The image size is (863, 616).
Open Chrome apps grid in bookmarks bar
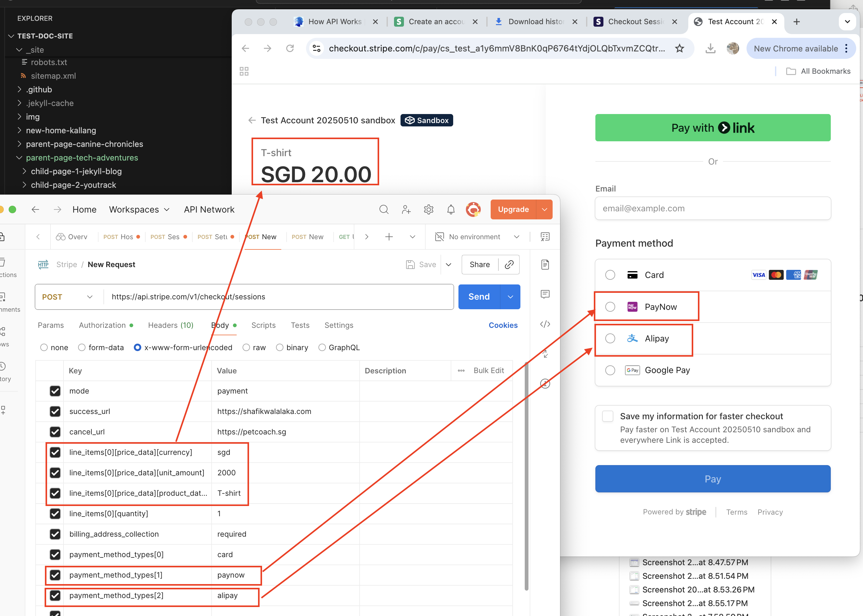[244, 71]
